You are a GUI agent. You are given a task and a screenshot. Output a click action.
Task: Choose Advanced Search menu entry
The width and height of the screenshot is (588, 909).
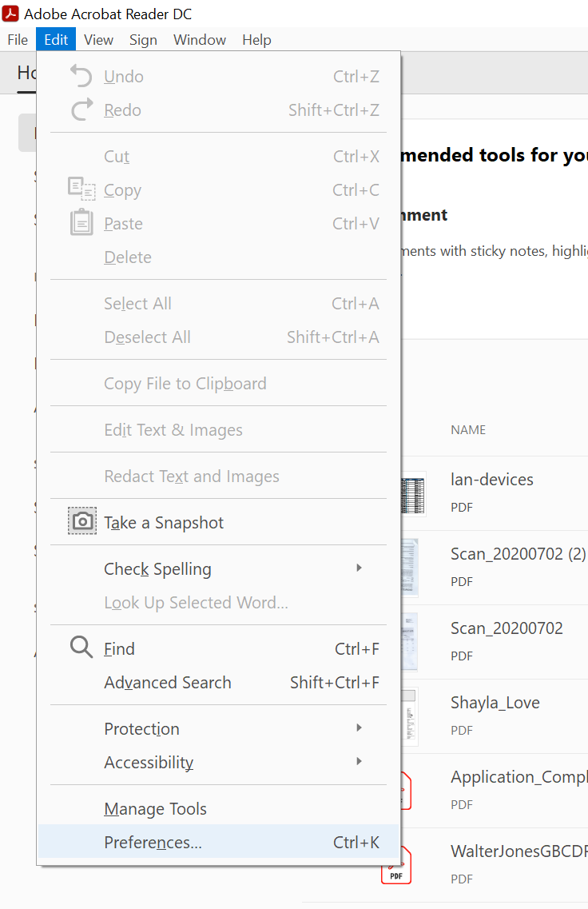218,682
